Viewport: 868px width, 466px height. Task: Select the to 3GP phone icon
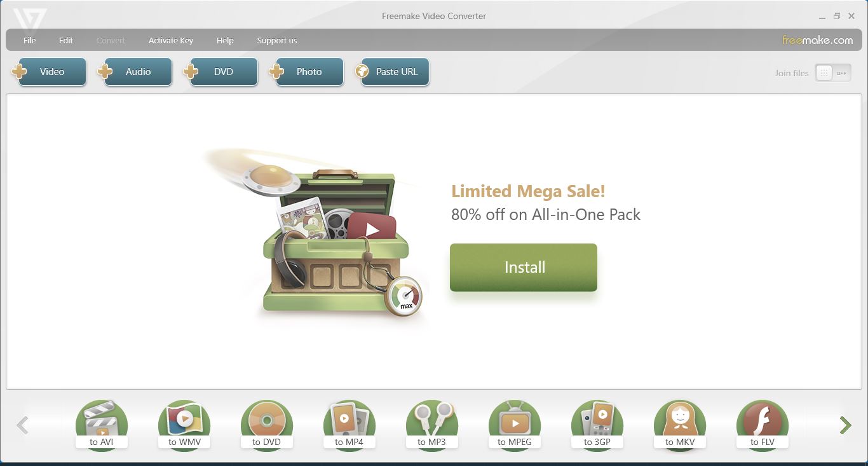coord(597,425)
